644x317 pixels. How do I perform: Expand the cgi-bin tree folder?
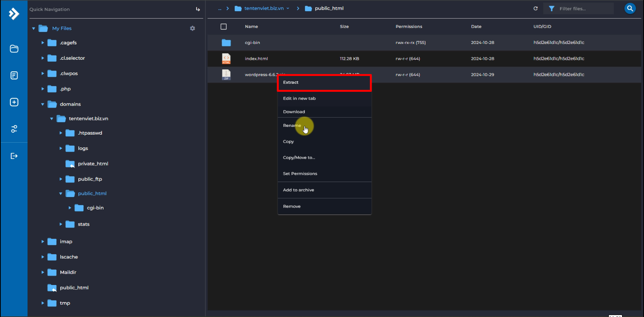(x=70, y=208)
